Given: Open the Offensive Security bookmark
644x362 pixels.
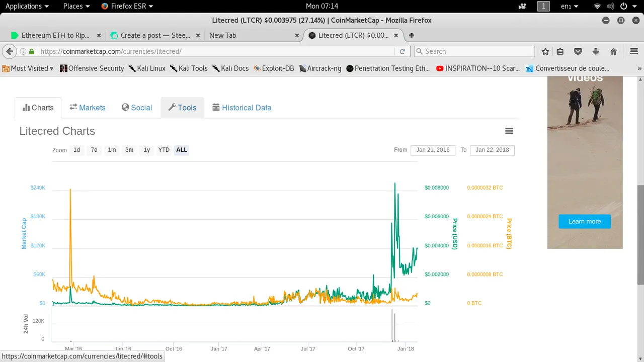Looking at the screenshot, I should coord(92,68).
